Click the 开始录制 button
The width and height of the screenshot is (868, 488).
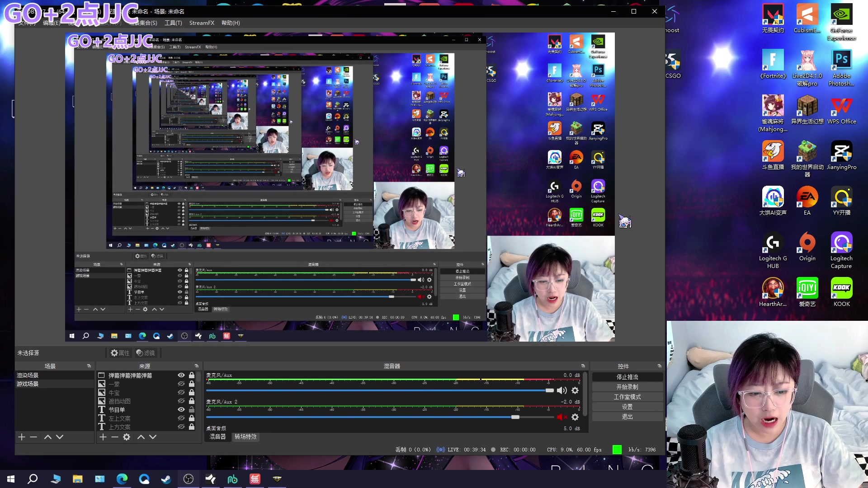tap(627, 387)
